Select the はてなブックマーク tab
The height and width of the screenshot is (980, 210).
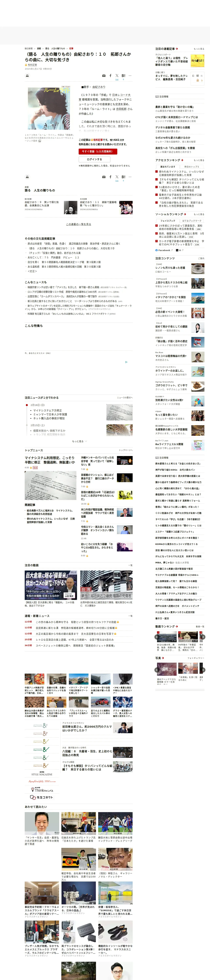191,221
